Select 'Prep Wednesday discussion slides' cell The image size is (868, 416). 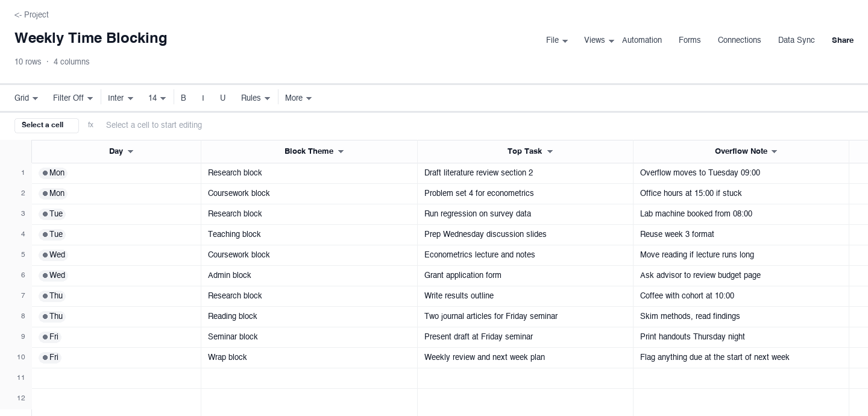click(525, 235)
